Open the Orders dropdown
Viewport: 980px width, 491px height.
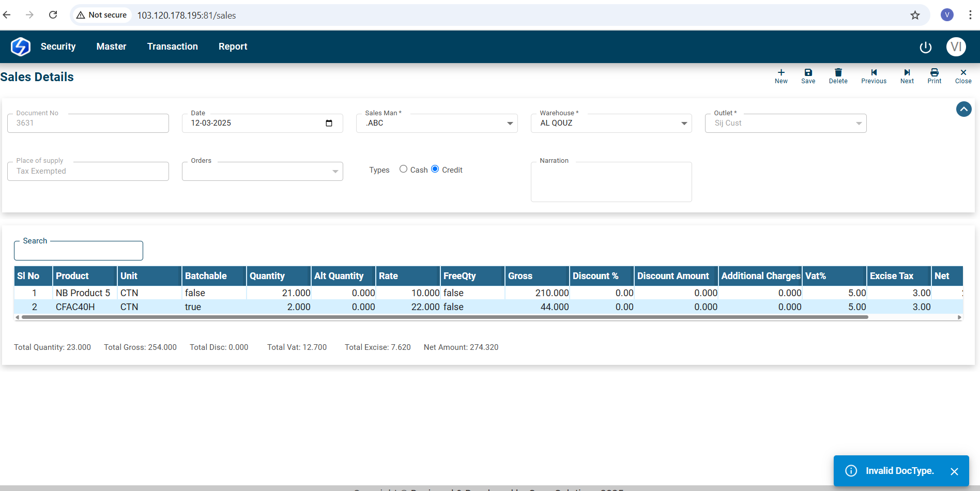pyautogui.click(x=335, y=172)
